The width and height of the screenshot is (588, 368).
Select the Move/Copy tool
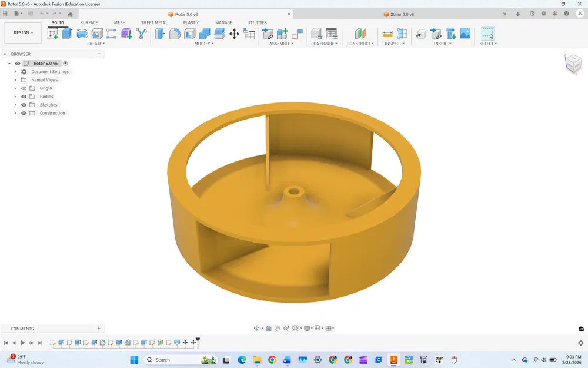[234, 34]
